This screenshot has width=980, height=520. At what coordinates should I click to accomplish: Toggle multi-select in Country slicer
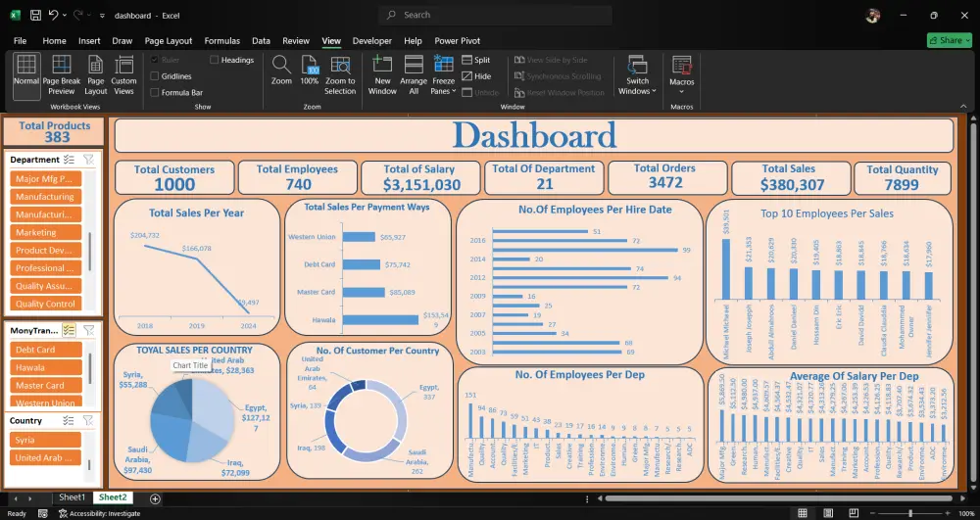(x=69, y=421)
